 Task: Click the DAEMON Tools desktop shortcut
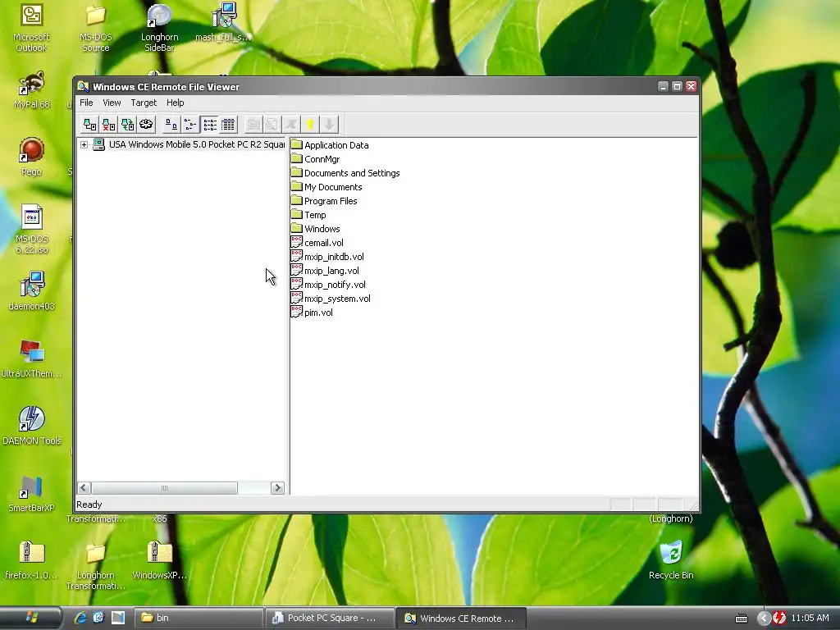(x=32, y=426)
